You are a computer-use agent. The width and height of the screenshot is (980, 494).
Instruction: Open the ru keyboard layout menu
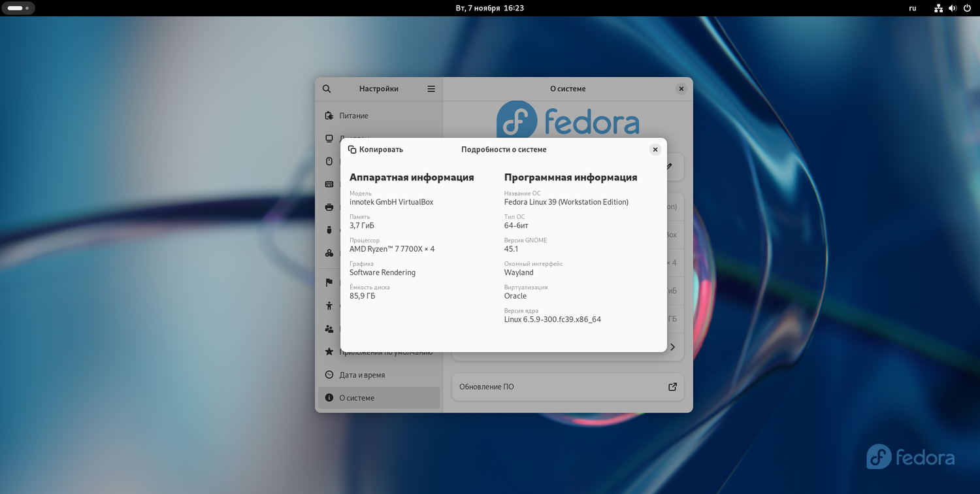[913, 8]
